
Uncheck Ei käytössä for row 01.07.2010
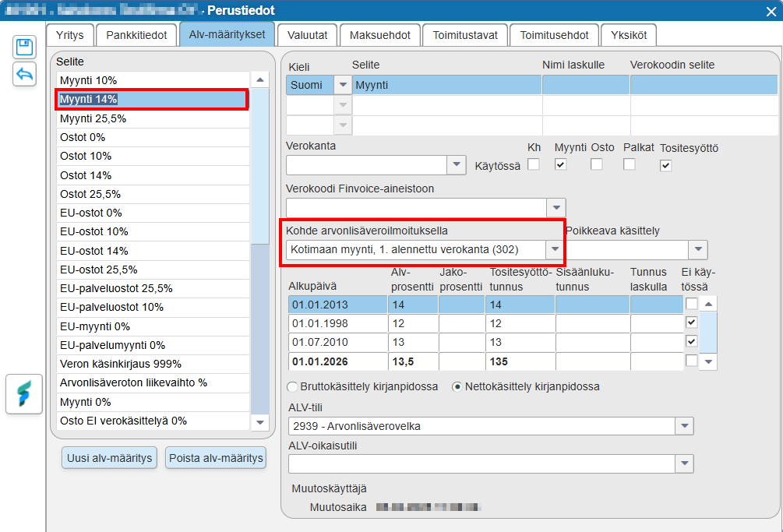692,341
